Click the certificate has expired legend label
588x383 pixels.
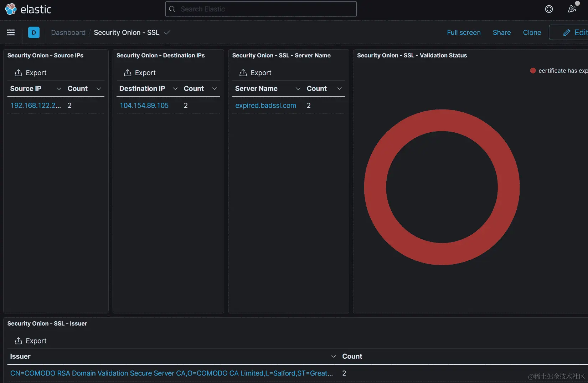point(563,71)
